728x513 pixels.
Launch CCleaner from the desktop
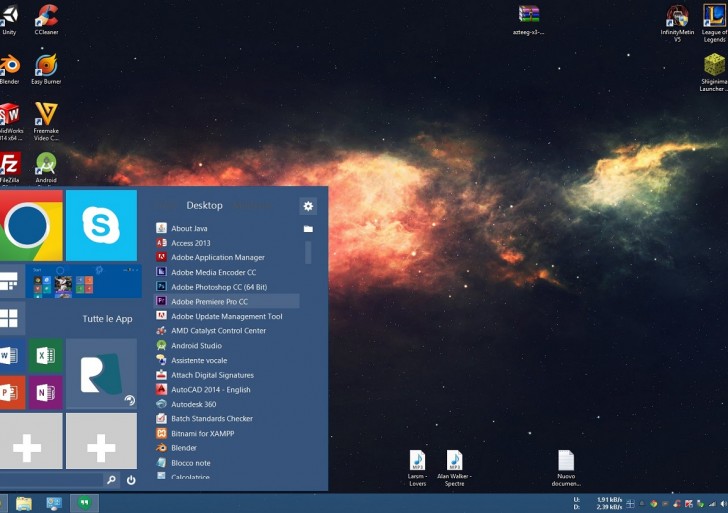point(46,17)
